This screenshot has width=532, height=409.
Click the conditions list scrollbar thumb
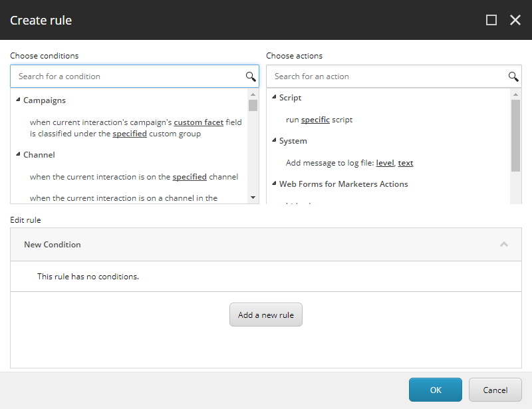coord(253,106)
